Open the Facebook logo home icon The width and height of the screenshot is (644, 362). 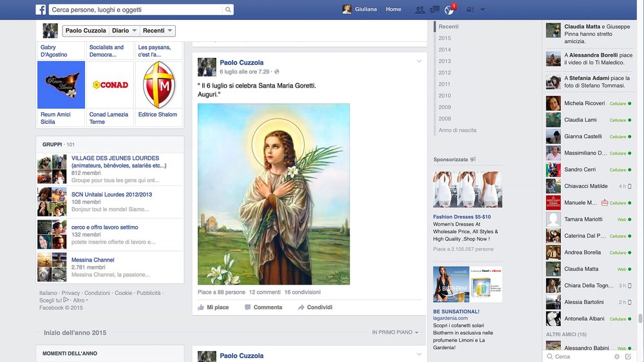(x=41, y=10)
